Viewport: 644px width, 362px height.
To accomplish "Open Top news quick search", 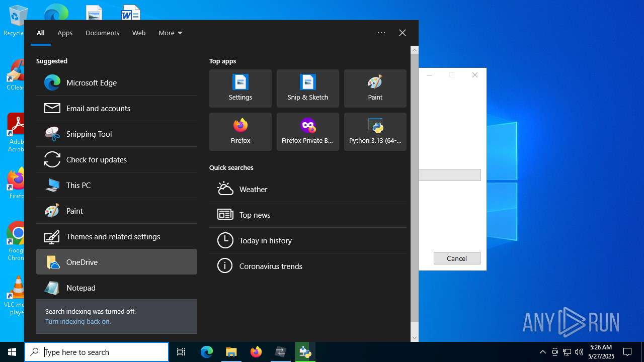I will tap(308, 215).
